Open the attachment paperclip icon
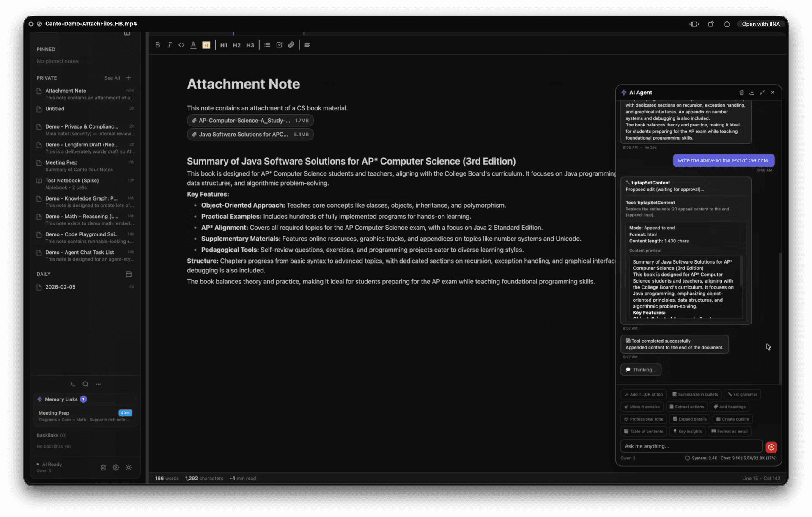Viewport: 812px width, 517px height. (x=291, y=45)
